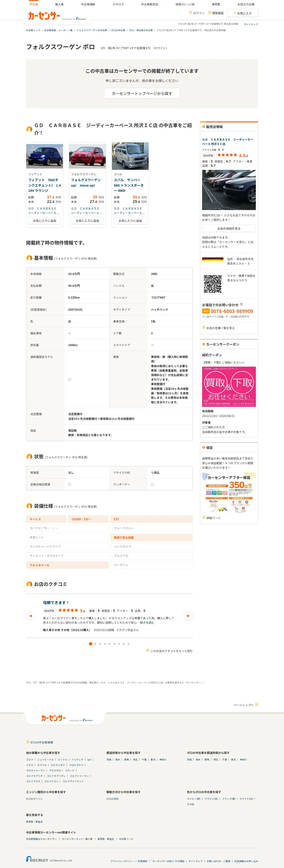
Task: Add Fiat 500 to favorites
Action: (x=44, y=221)
